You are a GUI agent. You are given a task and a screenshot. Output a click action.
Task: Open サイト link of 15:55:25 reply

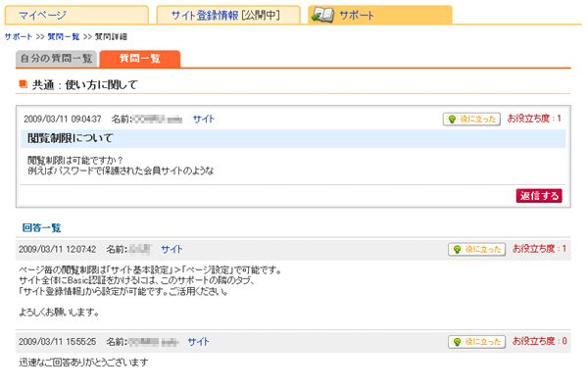pos(198,342)
